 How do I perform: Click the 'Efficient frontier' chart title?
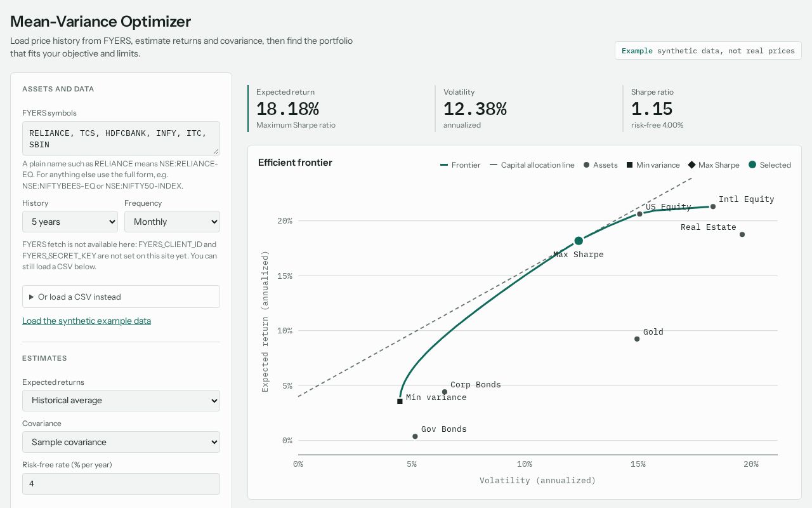tap(295, 163)
